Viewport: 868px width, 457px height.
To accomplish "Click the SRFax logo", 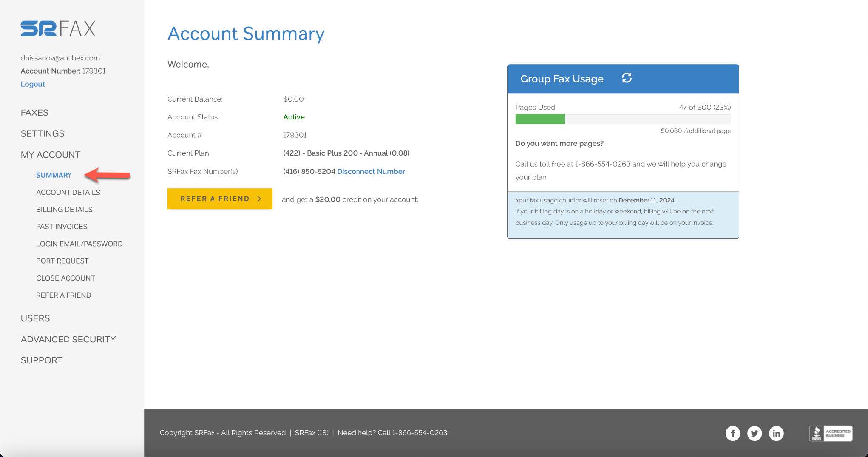I will tap(57, 29).
